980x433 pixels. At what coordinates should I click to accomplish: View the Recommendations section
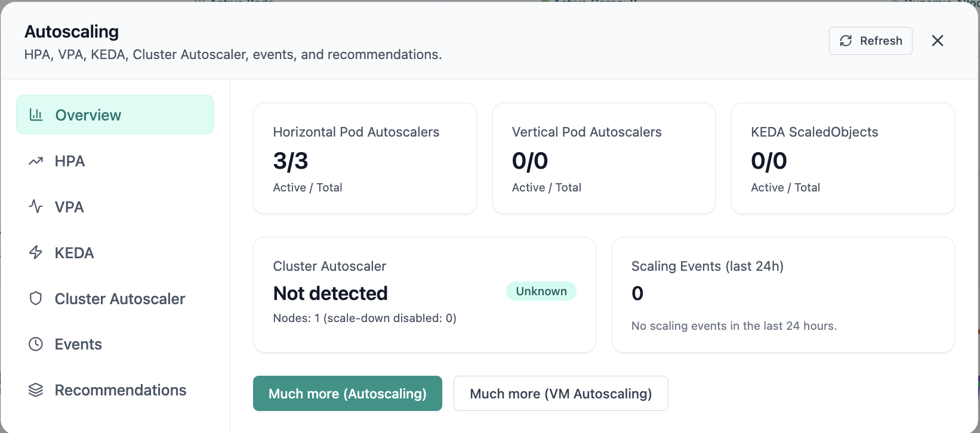115,390
